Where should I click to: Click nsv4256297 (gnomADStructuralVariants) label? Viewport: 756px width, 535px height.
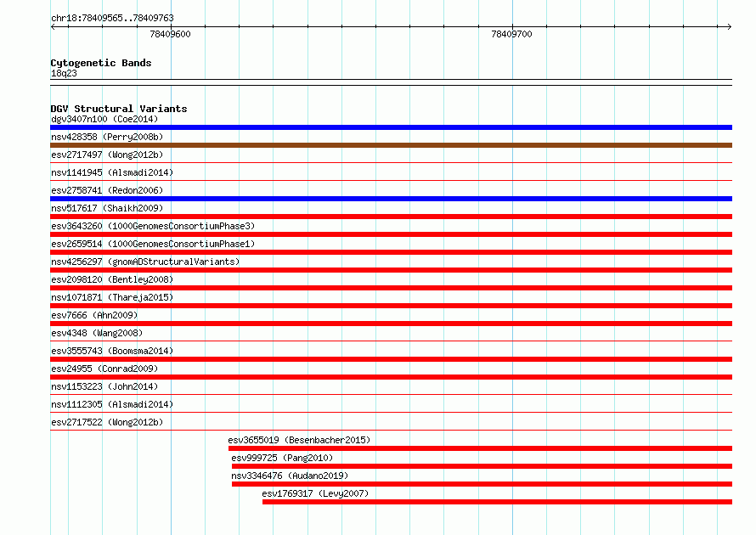tap(145, 262)
